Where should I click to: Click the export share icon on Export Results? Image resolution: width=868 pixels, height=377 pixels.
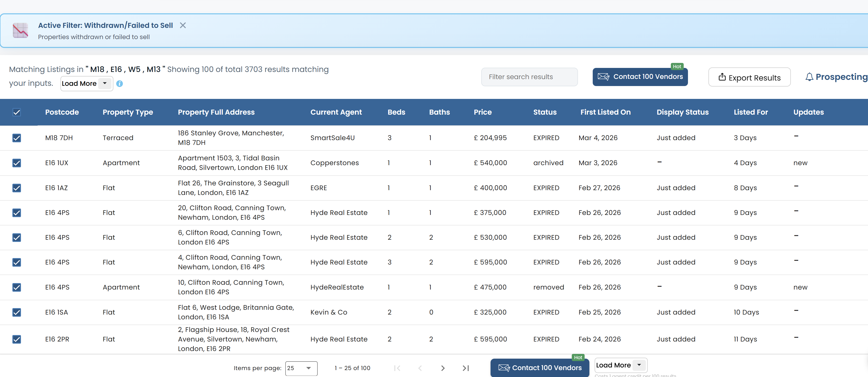(x=722, y=77)
